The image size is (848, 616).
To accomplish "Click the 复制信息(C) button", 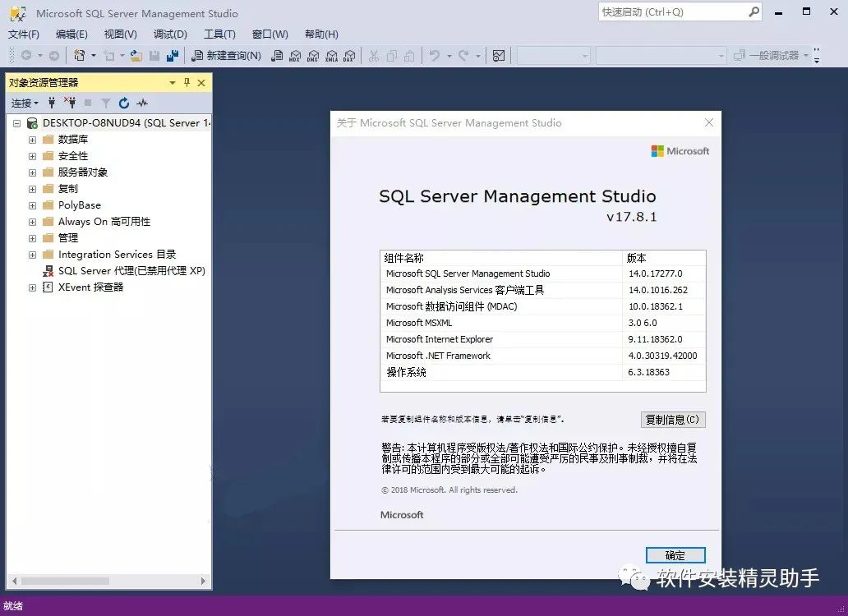I will [673, 420].
